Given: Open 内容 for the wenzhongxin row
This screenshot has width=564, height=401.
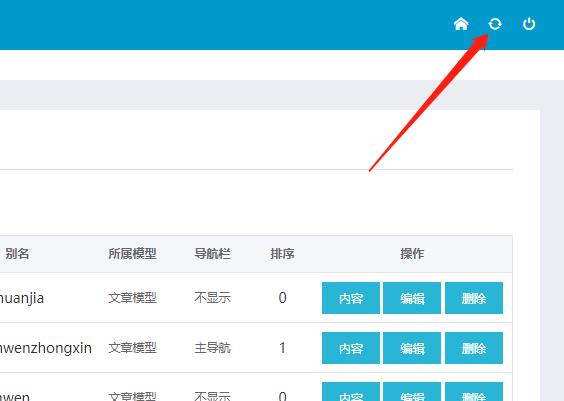Looking at the screenshot, I should (351, 348).
